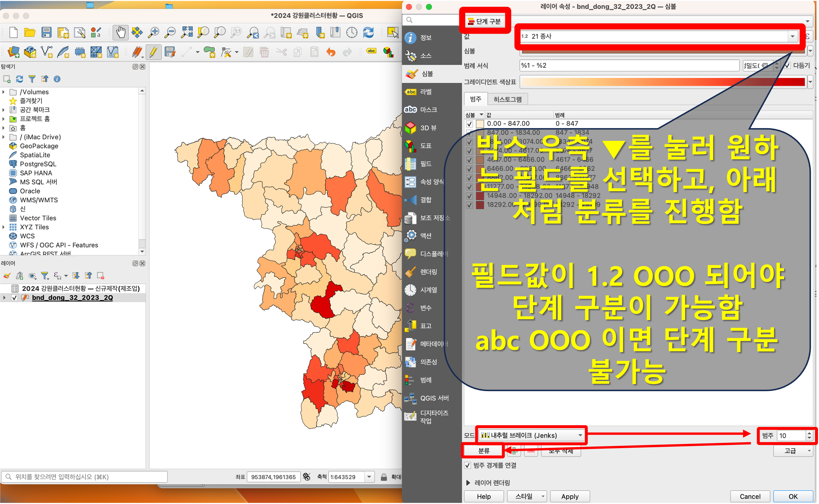Click the Undo arrow icon
The width and height of the screenshot is (819, 504).
(331, 52)
